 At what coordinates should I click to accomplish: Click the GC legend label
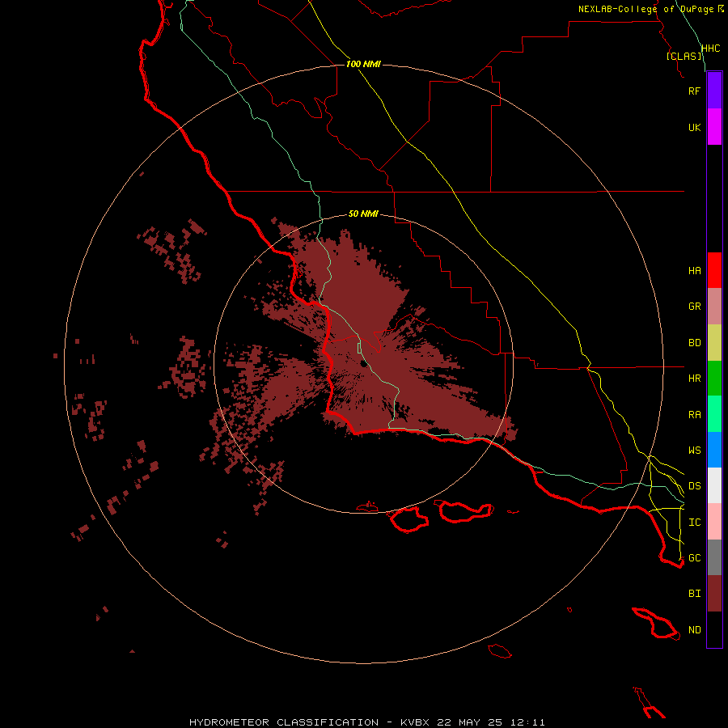(694, 557)
